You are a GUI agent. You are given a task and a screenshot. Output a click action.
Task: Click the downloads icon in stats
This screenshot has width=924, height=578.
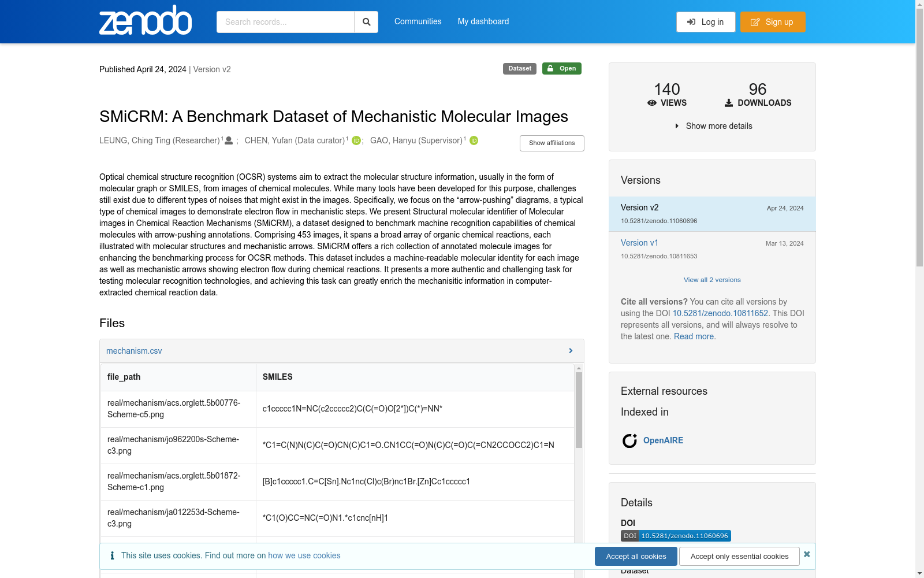pyautogui.click(x=729, y=103)
